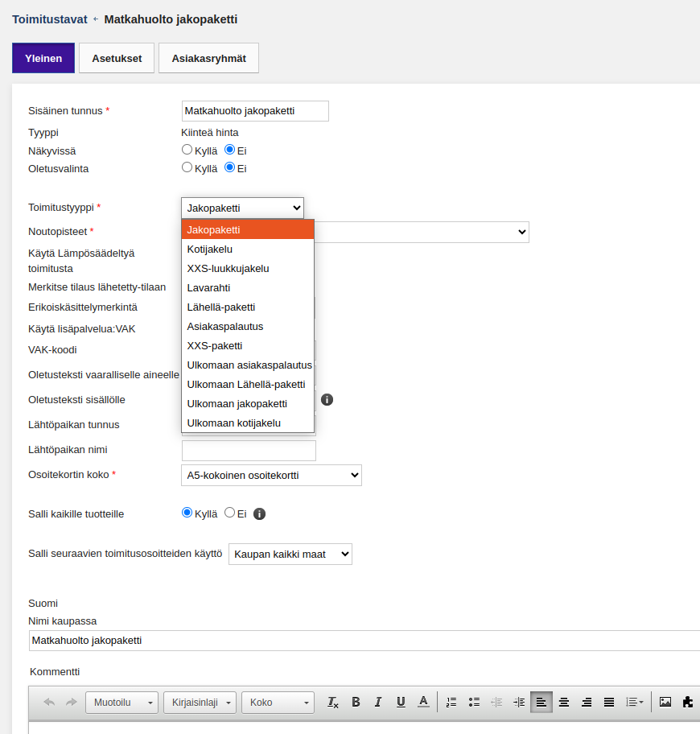Edit Nimi kaupassa text field
This screenshot has width=700, height=734.
tap(364, 641)
